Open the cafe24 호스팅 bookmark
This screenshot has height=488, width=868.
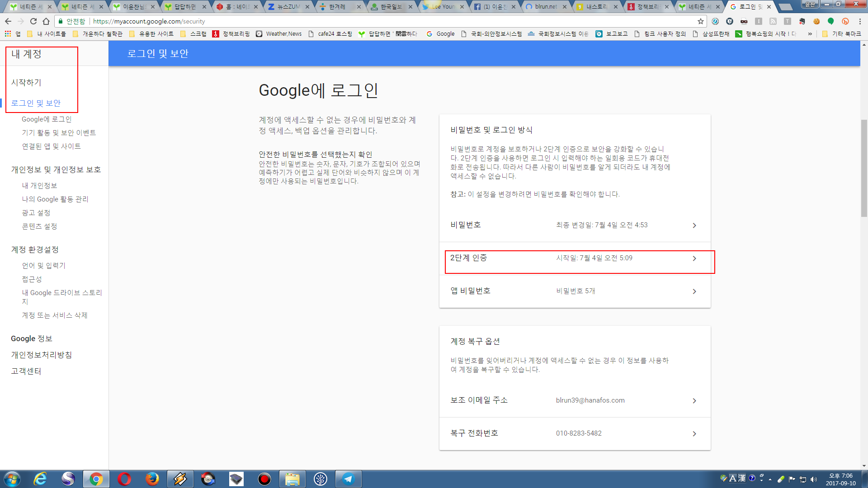[x=330, y=34]
